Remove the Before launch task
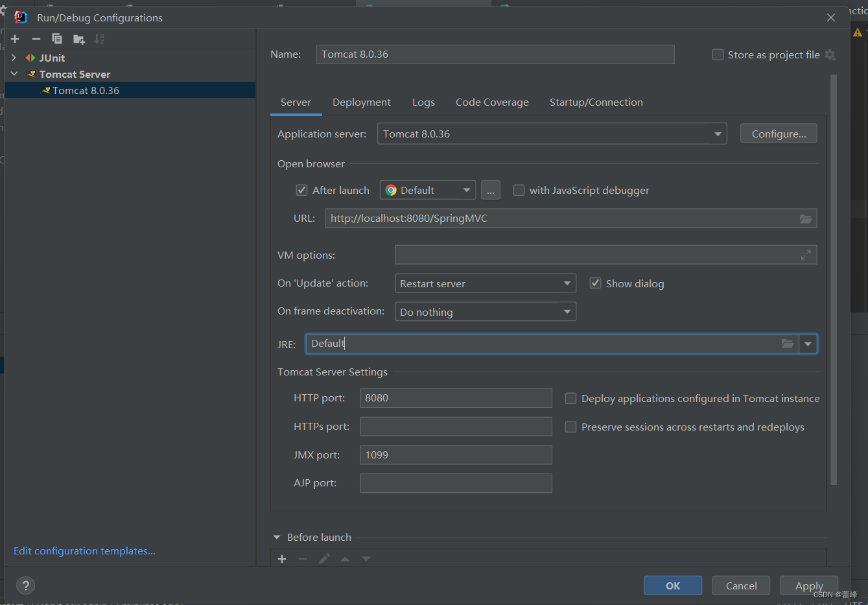The height and width of the screenshot is (605, 868). pos(303,559)
